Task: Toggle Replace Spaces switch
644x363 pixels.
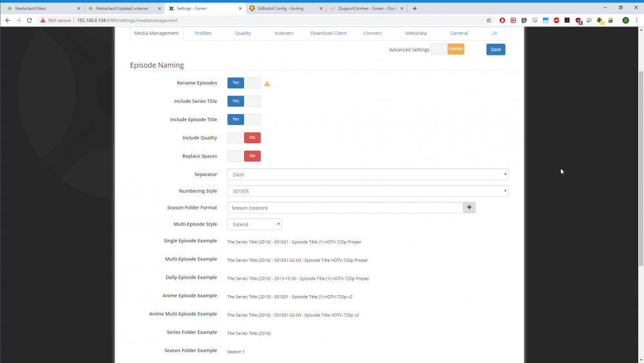Action: pos(244,156)
